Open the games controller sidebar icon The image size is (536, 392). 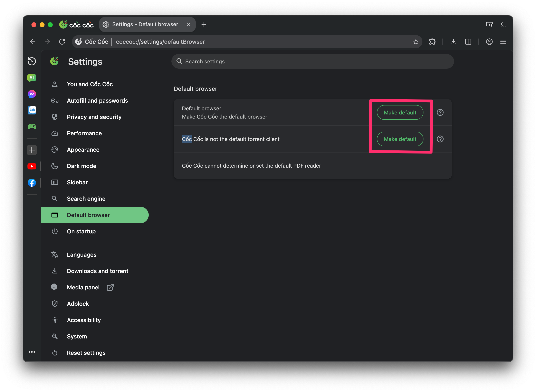pos(32,127)
